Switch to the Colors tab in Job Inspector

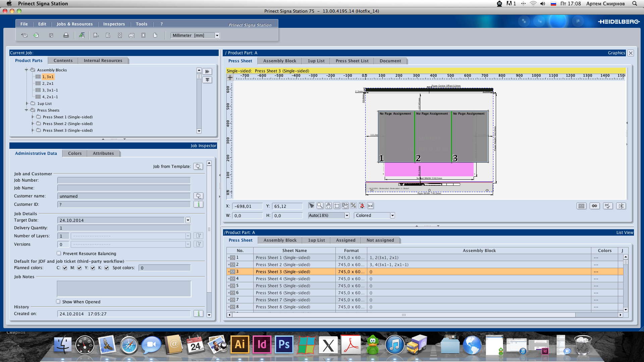tap(75, 154)
